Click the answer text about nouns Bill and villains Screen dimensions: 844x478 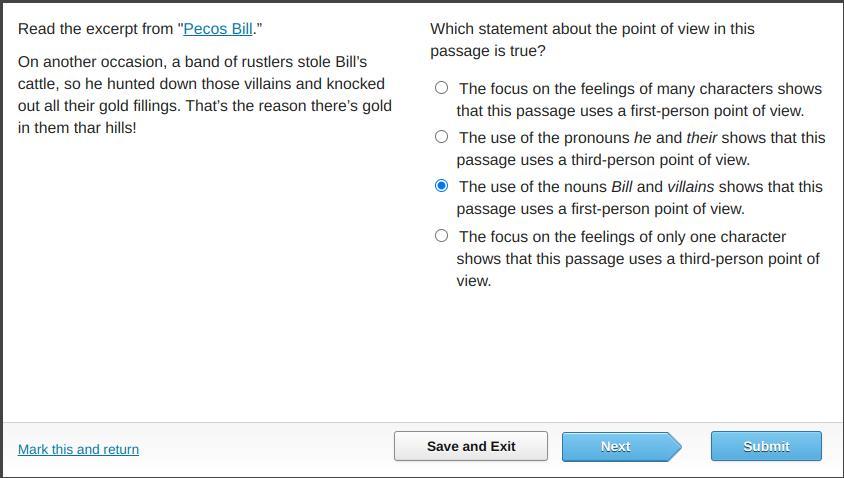click(x=639, y=198)
